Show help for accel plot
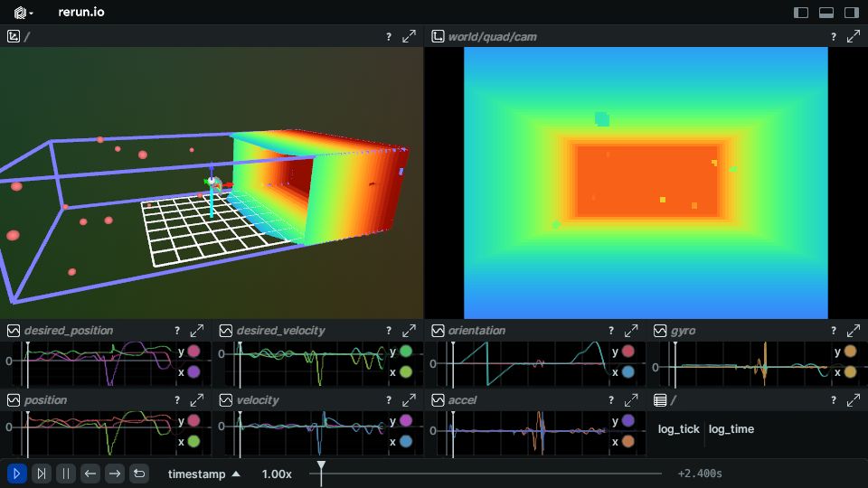The height and width of the screenshot is (488, 868). click(611, 400)
